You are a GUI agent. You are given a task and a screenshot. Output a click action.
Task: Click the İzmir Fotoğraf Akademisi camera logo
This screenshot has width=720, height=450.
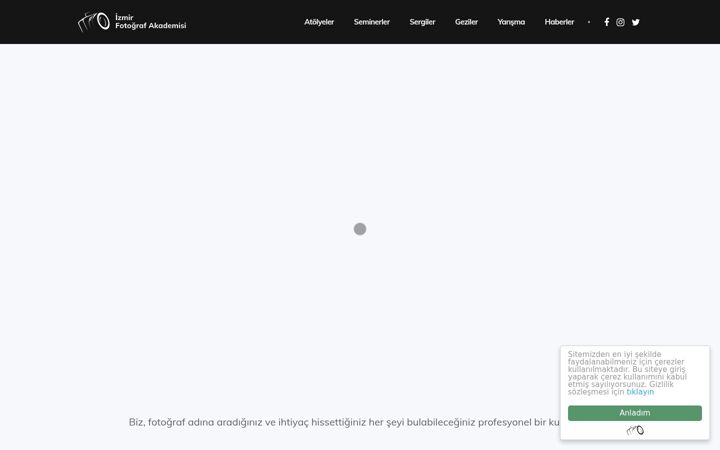pyautogui.click(x=94, y=22)
